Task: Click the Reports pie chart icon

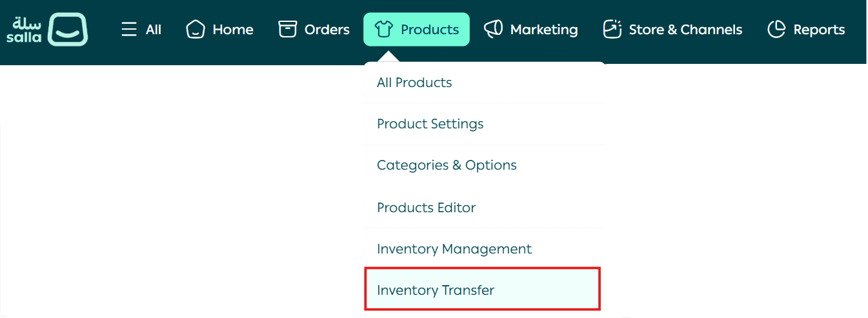Action: [x=776, y=30]
